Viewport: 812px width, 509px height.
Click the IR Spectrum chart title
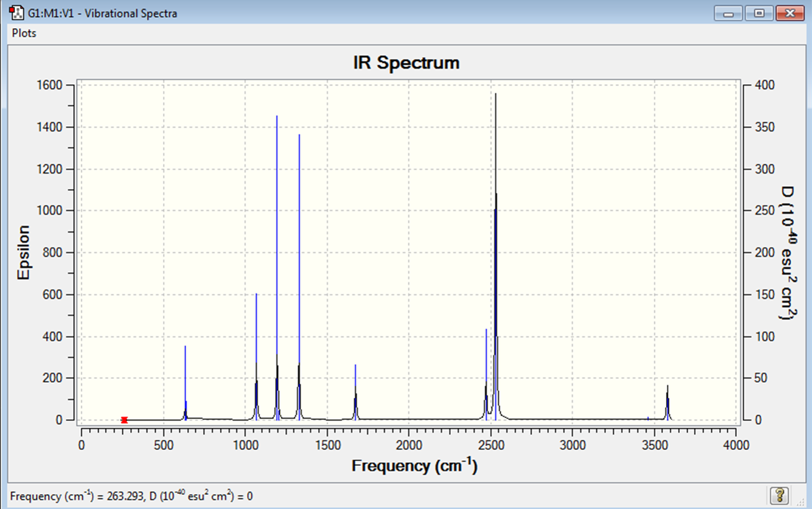(407, 63)
